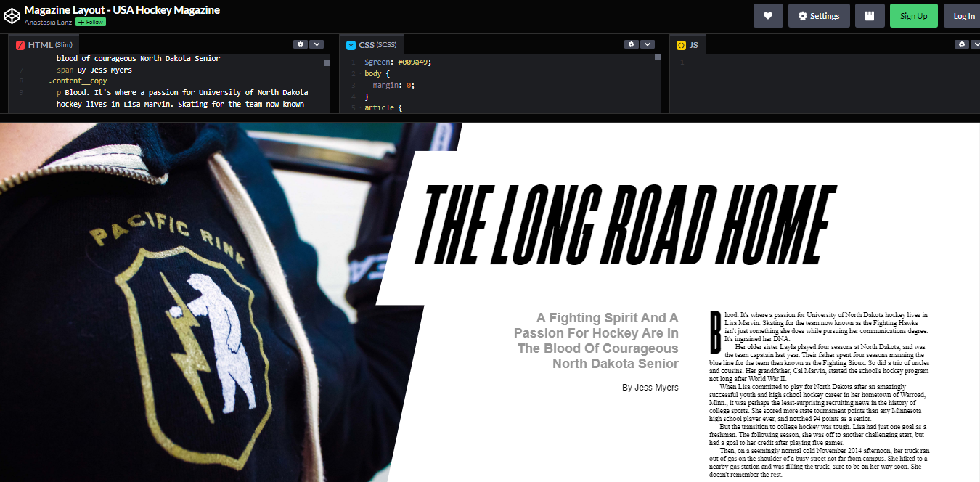Switch to the CSS (SCSS) editor tab

click(x=372, y=44)
